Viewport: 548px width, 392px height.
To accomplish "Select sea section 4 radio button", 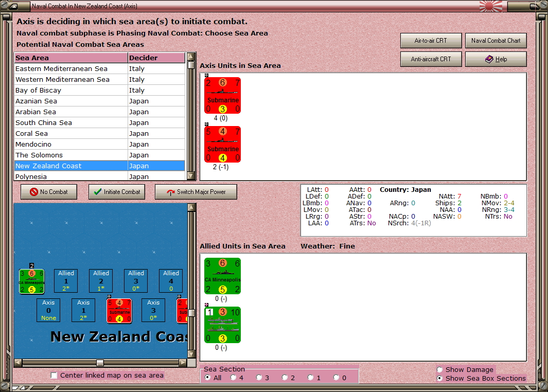I will click(x=234, y=378).
